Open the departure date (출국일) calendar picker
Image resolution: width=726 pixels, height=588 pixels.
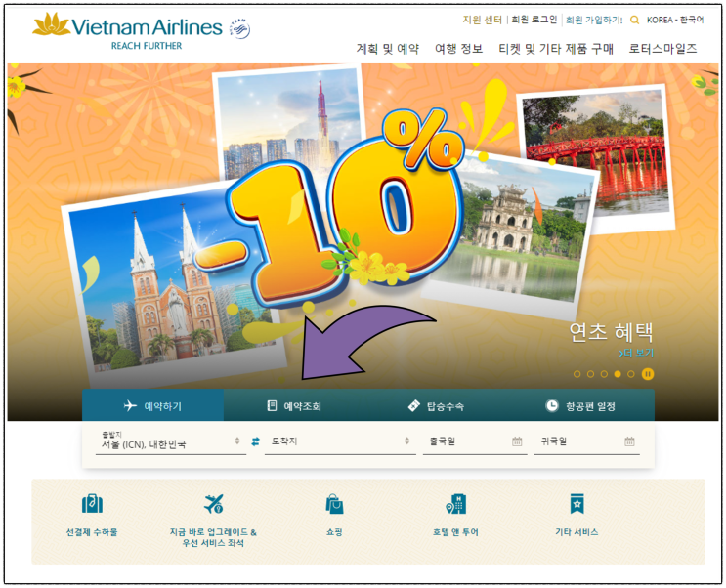pos(475,441)
